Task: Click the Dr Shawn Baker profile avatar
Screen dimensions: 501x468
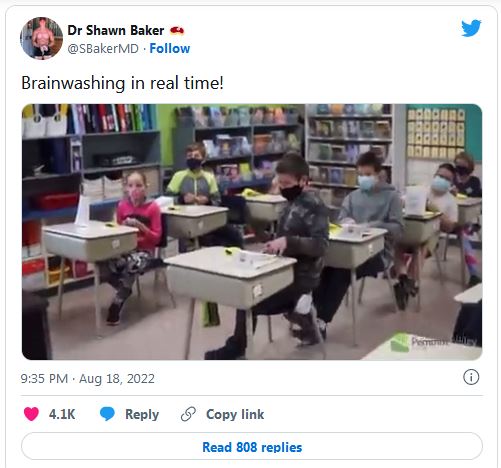Action: pyautogui.click(x=41, y=38)
